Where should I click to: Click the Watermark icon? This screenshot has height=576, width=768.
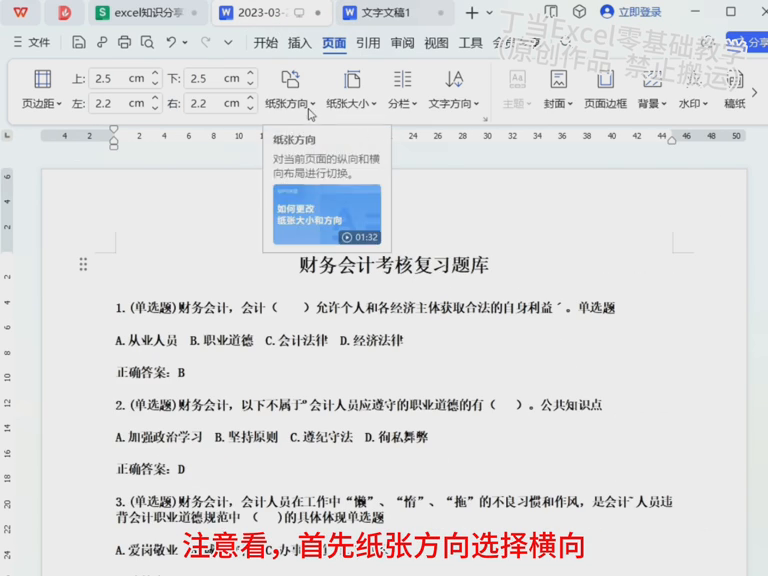(x=693, y=79)
